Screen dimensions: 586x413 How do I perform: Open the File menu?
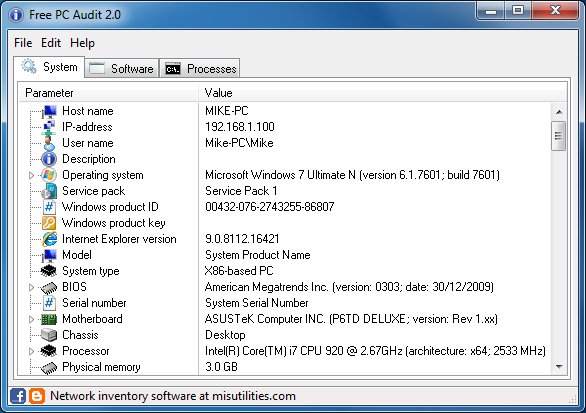(x=23, y=43)
